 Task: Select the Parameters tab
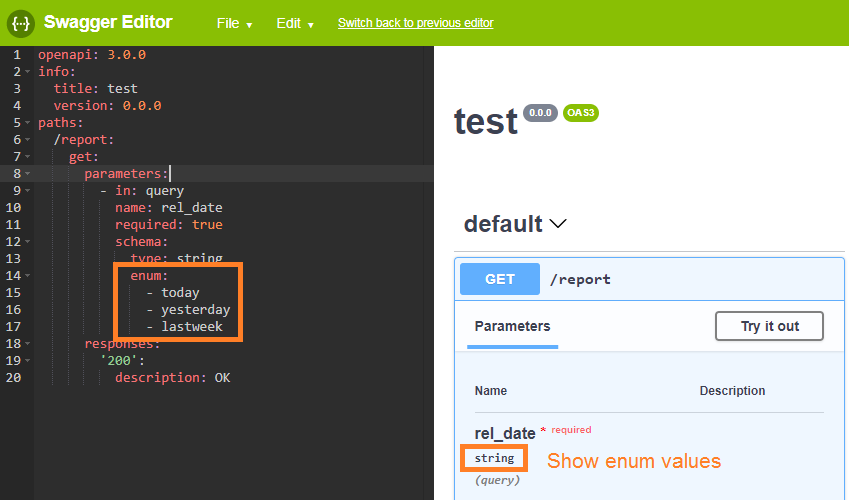point(512,326)
